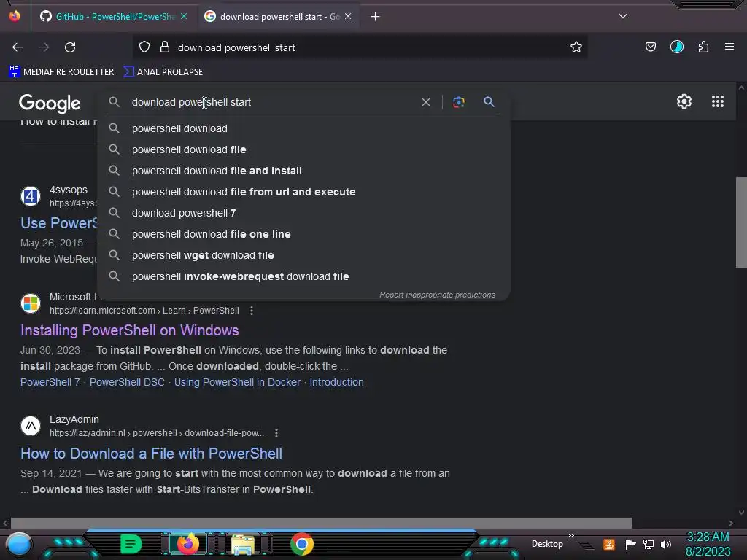The height and width of the screenshot is (560, 747).
Task: Go to Google homepage via logo
Action: point(50,104)
